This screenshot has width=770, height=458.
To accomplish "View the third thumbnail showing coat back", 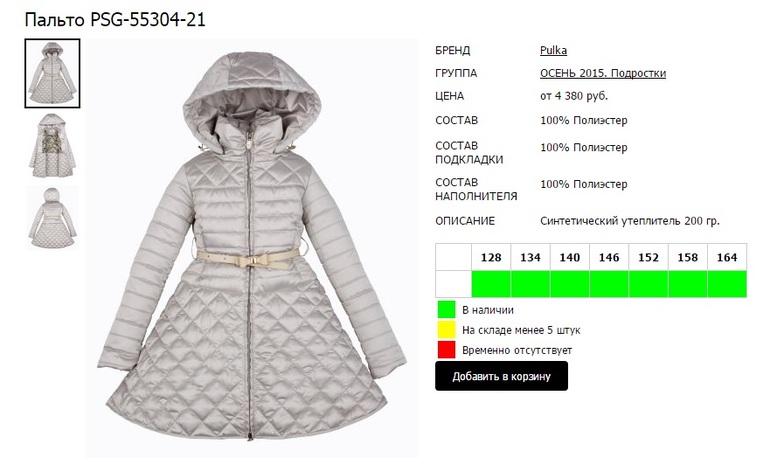I will pyautogui.click(x=52, y=218).
